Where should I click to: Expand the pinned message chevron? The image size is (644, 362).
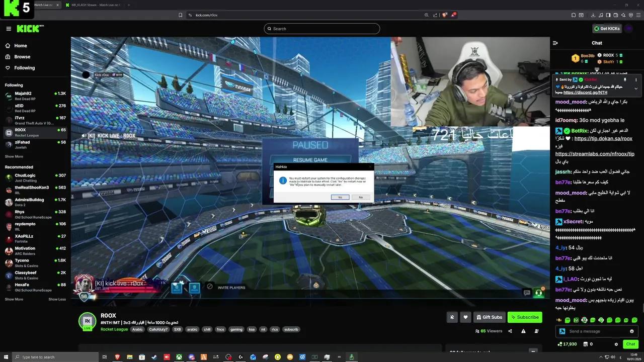[x=636, y=88]
